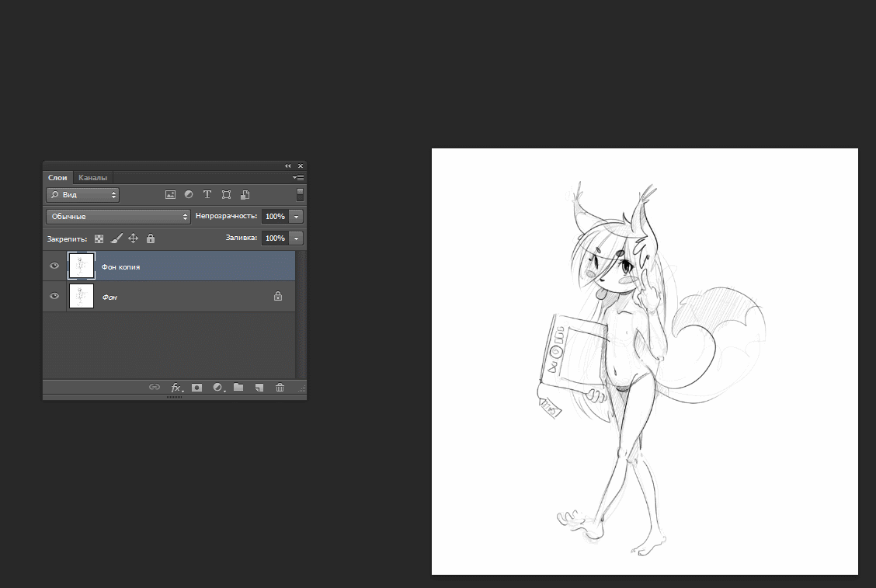Click the Непрозрачность 100% value field
Viewport: 876px width, 588px height.
[x=276, y=216]
